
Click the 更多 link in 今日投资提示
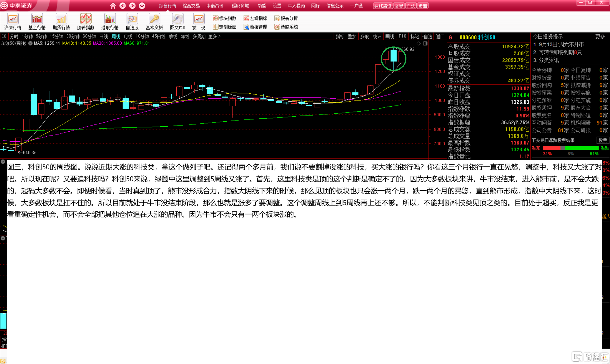point(601,36)
